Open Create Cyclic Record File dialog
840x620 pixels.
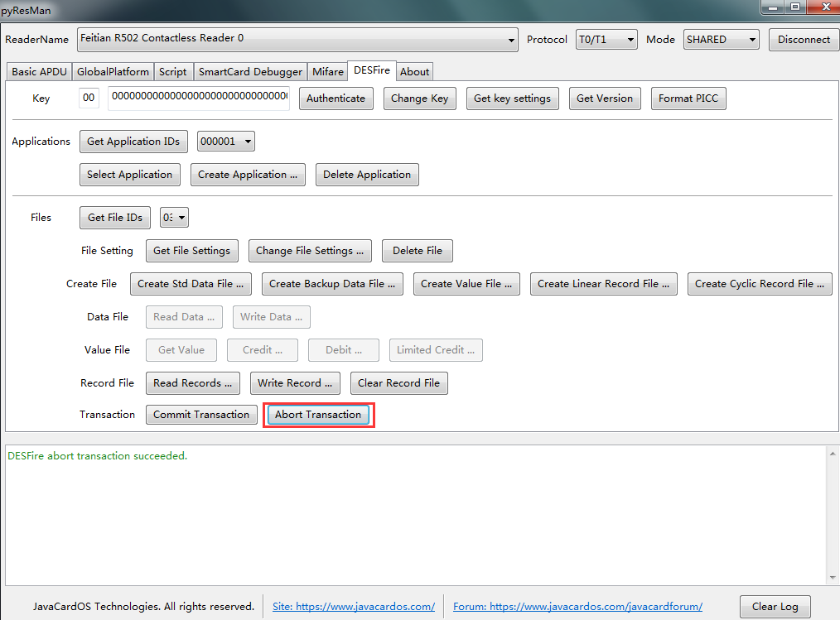click(x=760, y=284)
